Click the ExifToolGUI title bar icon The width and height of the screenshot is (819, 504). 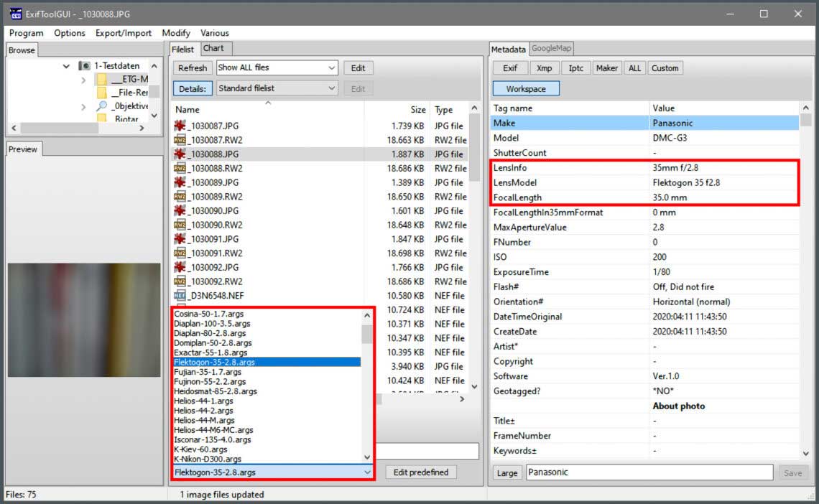15,14
